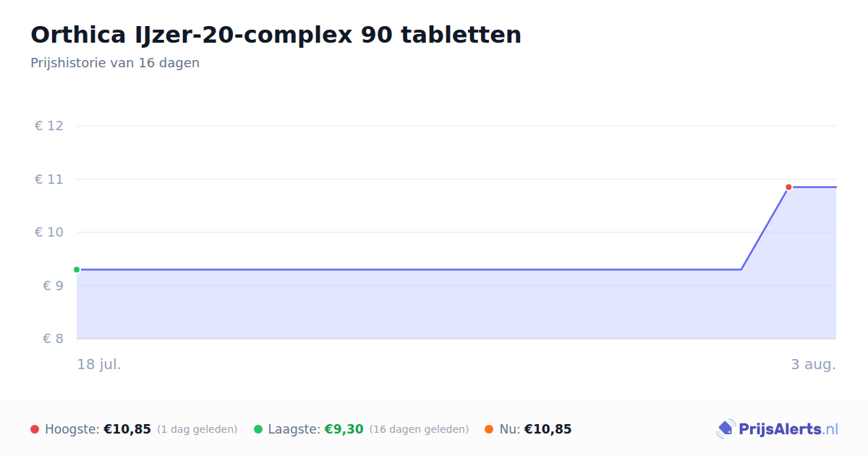Select the green lowest-price marker on chart

77,269
